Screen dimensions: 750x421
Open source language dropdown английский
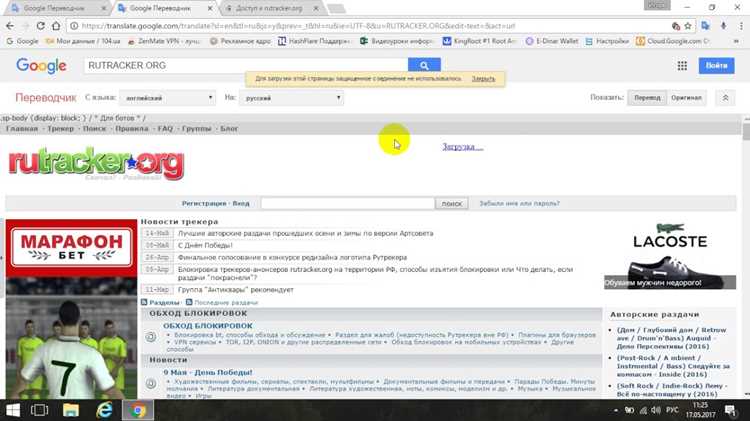pos(168,98)
